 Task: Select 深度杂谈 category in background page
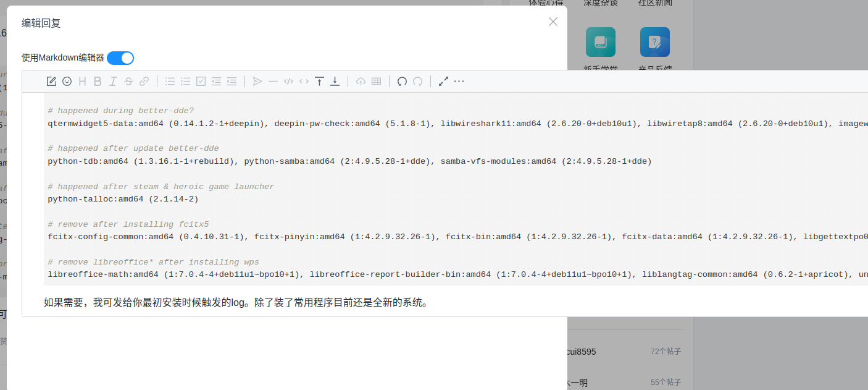[601, 3]
